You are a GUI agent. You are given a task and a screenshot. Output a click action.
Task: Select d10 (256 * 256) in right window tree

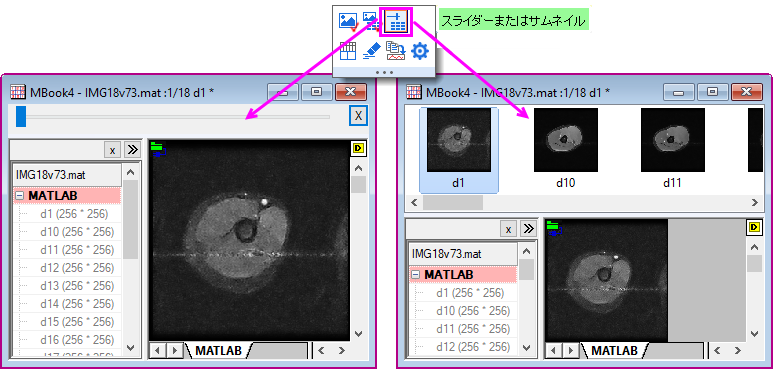click(x=473, y=311)
